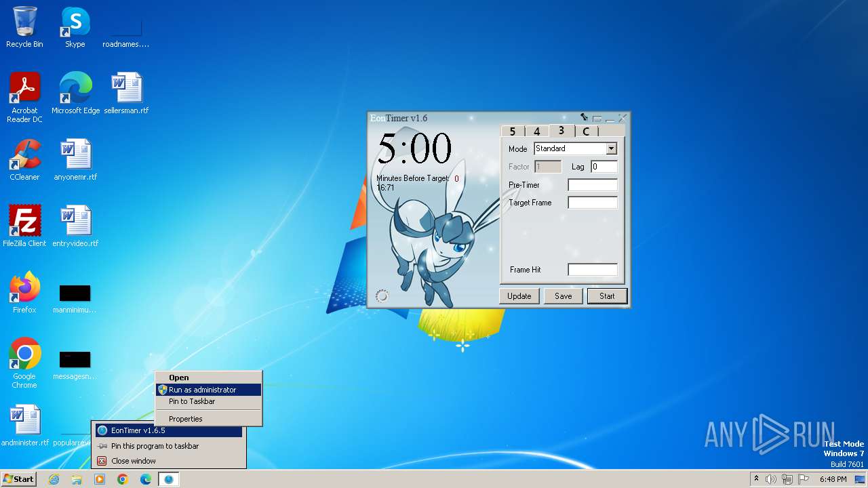The height and width of the screenshot is (488, 868).
Task: Click the Mode combo box showing Standard
Action: click(575, 148)
